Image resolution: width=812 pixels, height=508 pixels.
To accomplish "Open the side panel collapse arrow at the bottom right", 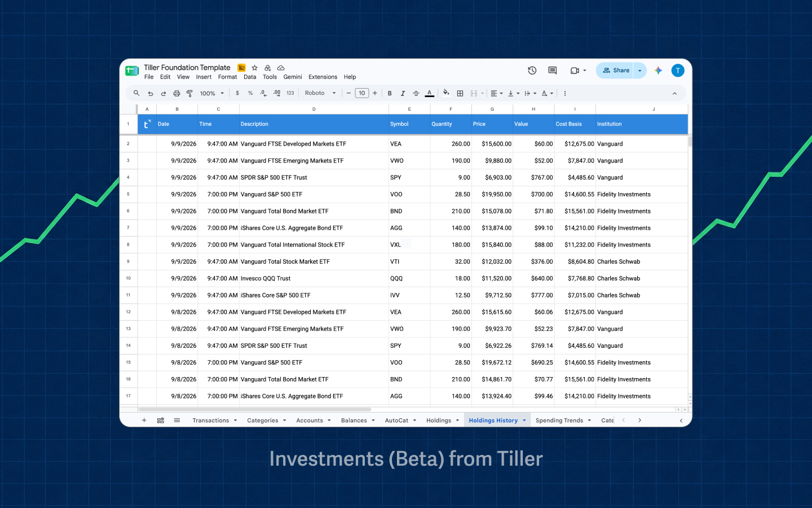I will pyautogui.click(x=681, y=421).
